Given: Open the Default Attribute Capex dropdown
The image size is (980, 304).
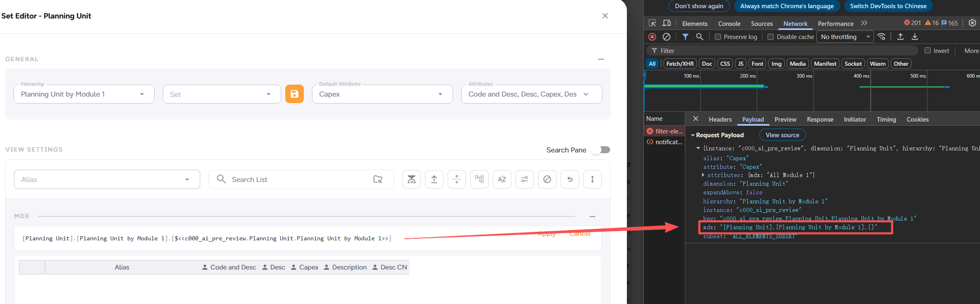Looking at the screenshot, I should click(x=382, y=94).
